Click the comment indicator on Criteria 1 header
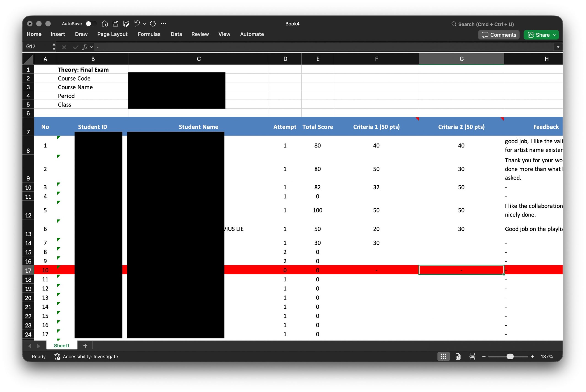The image size is (586, 392). [417, 119]
